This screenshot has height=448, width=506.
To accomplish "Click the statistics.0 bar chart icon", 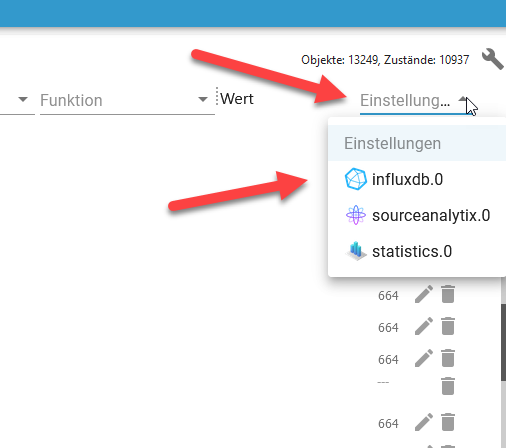I will pos(356,251).
